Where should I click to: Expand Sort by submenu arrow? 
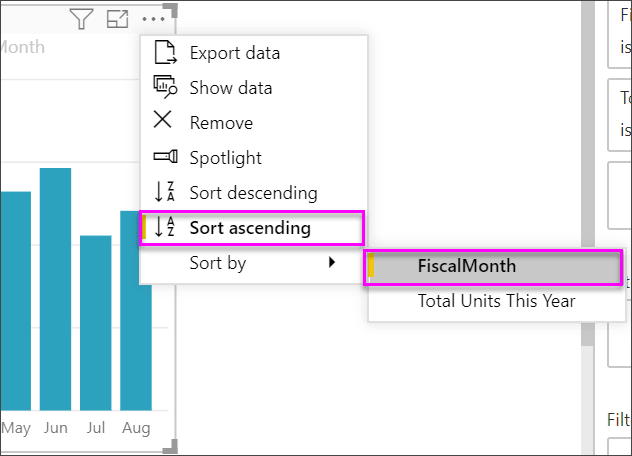[x=332, y=262]
